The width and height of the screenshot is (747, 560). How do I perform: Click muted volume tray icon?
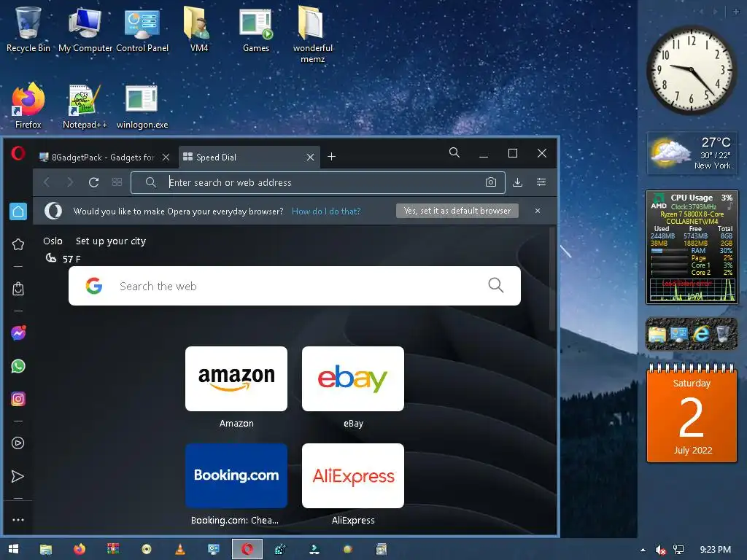(660, 550)
